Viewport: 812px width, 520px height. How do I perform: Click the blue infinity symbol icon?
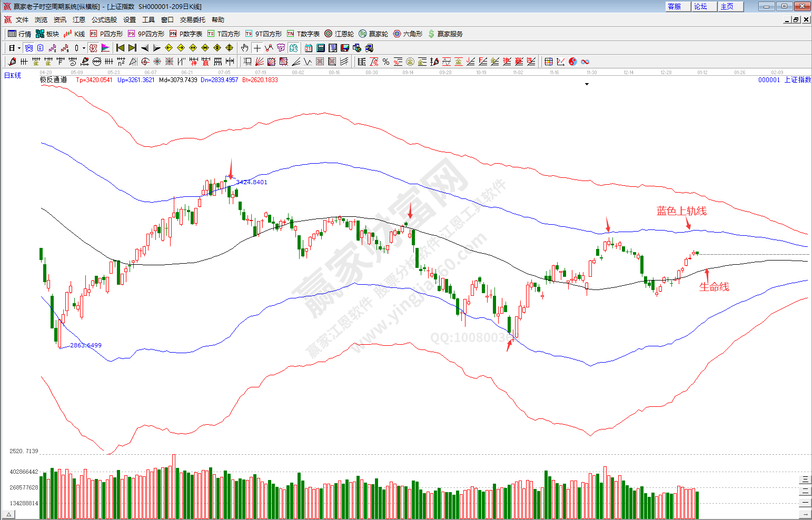[585, 62]
